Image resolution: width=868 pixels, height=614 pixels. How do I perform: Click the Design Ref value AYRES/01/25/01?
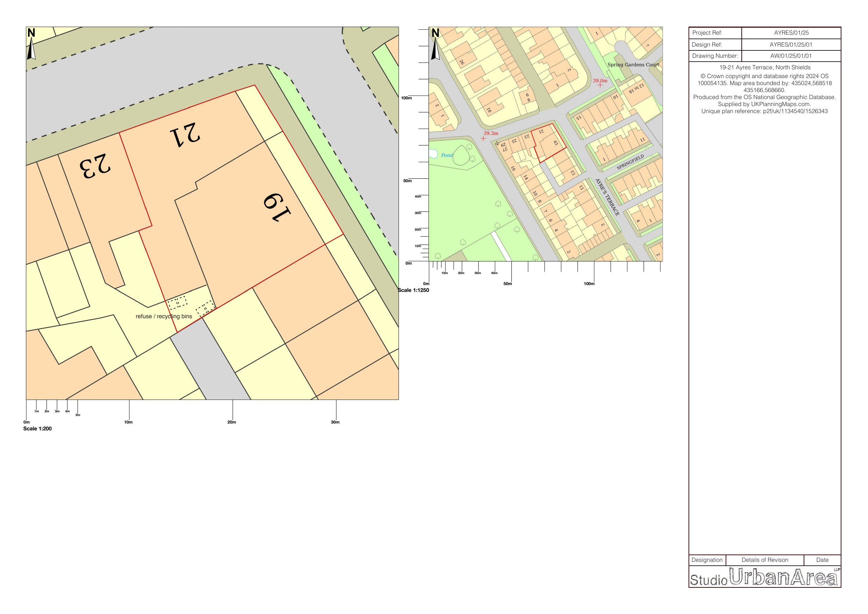(x=791, y=45)
